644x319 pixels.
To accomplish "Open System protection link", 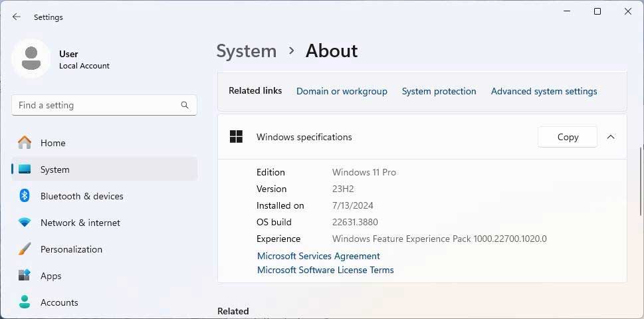I will (439, 91).
